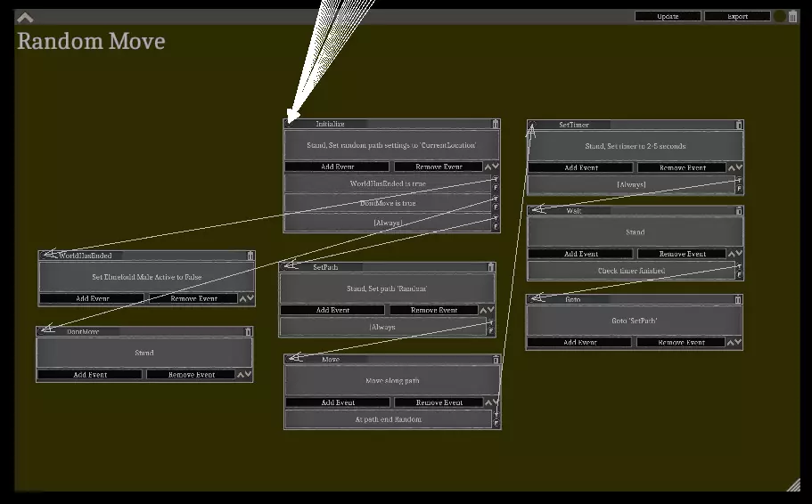Select the 'WorldHasEnded is true' event row

[388, 183]
